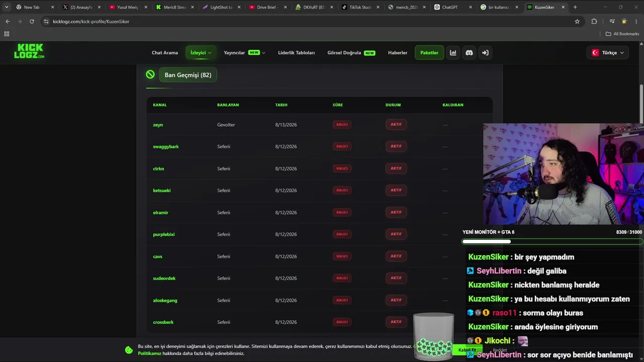Open the browser extensions puzzle icon
The width and height of the screenshot is (644, 362).
pos(594,21)
